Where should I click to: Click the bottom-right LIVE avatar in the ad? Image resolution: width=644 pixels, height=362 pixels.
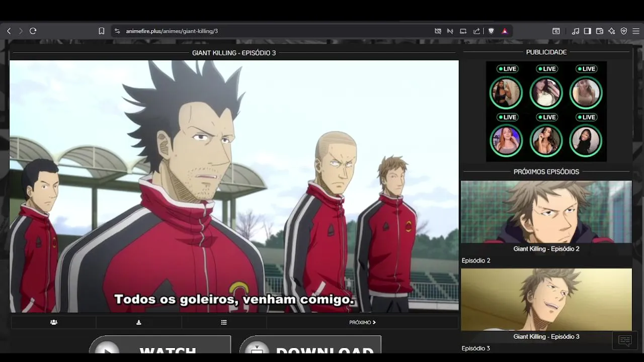tap(586, 141)
